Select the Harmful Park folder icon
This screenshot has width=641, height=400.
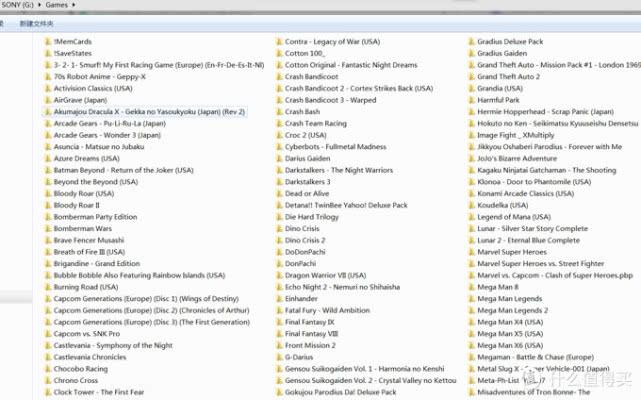[472, 100]
